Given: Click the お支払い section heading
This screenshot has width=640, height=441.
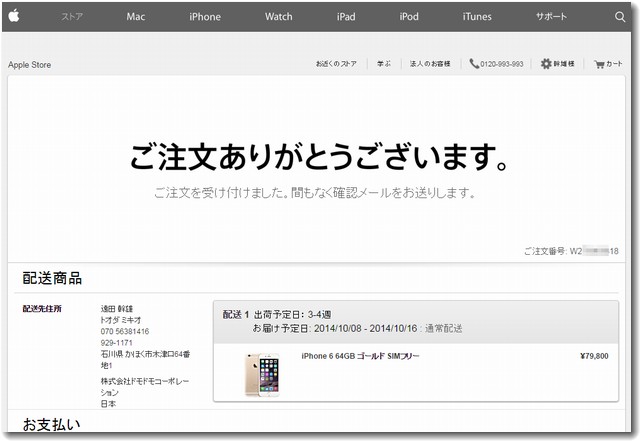Looking at the screenshot, I should (51, 425).
